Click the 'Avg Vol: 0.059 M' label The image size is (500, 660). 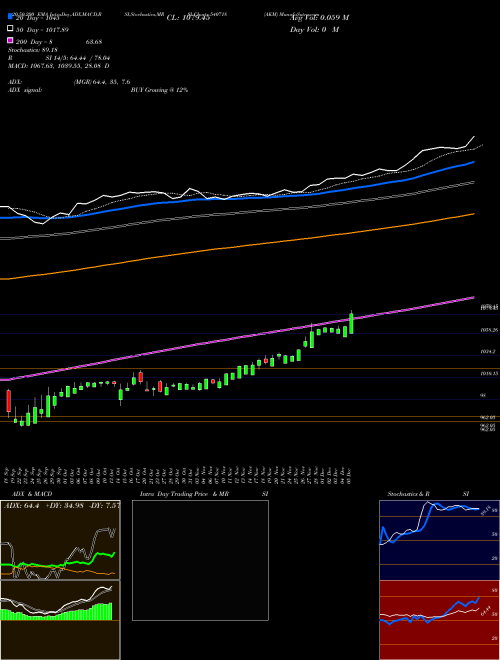pyautogui.click(x=319, y=17)
